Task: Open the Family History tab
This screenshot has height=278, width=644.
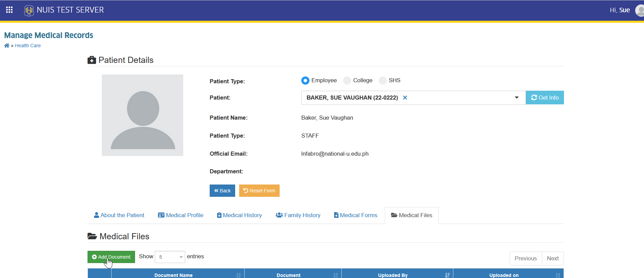Action: (x=298, y=215)
